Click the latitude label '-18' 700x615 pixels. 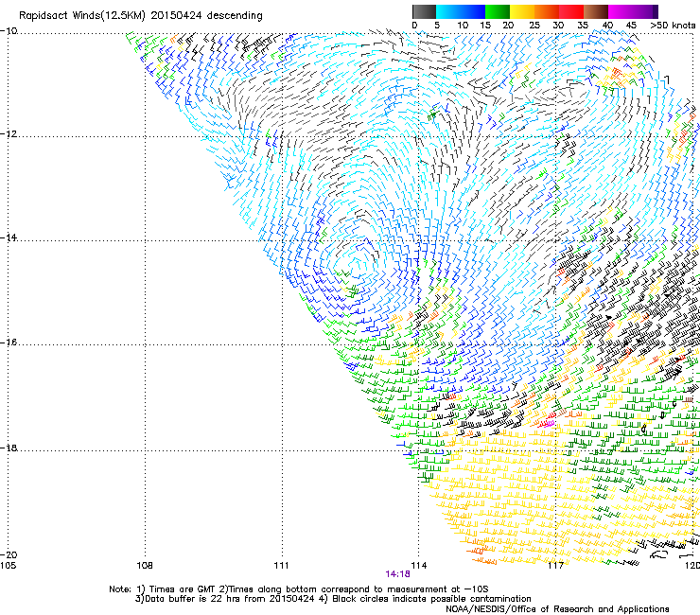tap(9, 448)
